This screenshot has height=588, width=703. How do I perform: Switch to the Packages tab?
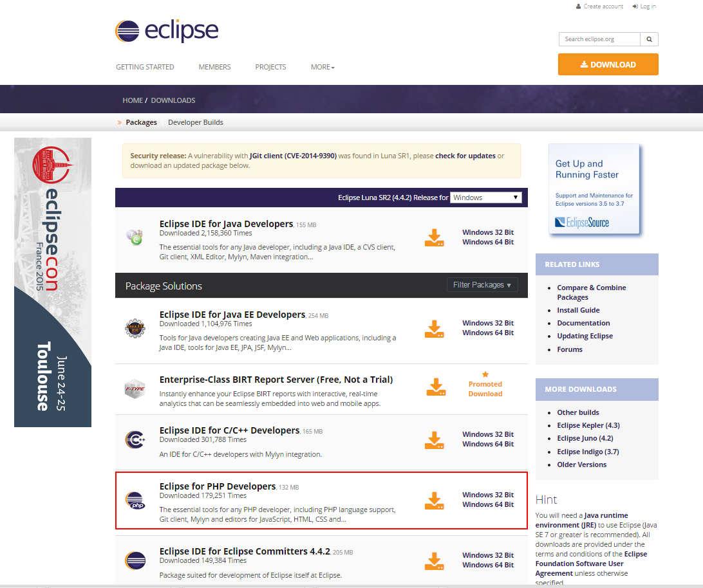click(x=141, y=122)
